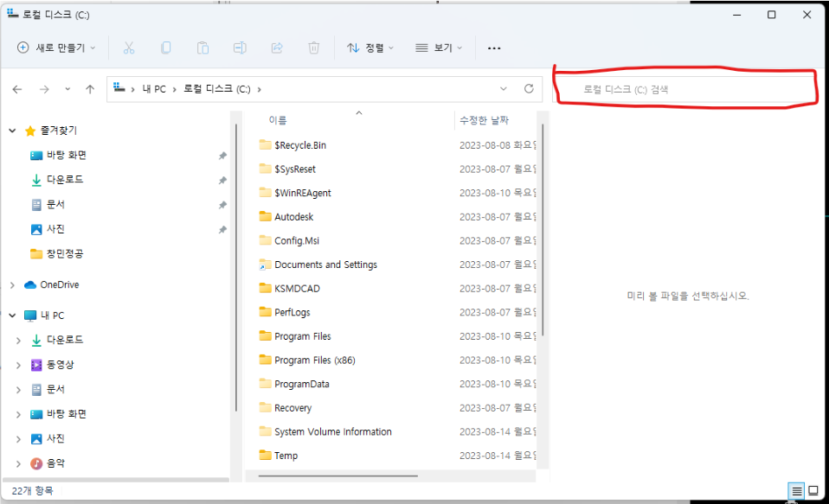Select the ProgramData folder
This screenshot has width=829, height=504.
click(x=294, y=384)
